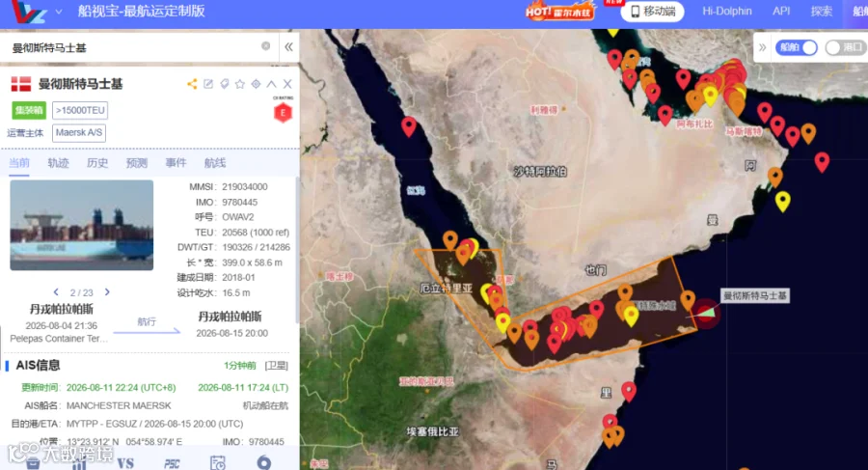Expand the map options with » arrow

762,47
